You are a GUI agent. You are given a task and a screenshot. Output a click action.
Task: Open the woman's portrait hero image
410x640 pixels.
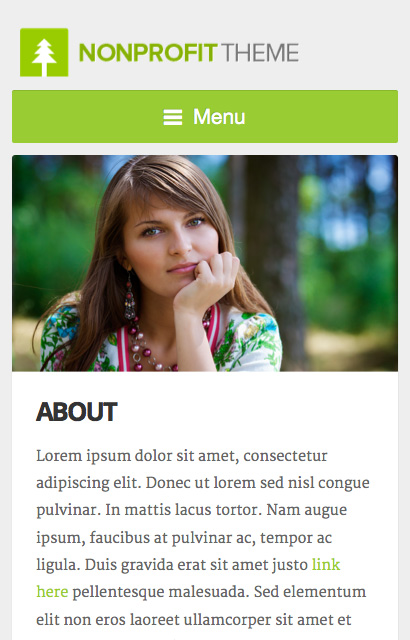205,263
